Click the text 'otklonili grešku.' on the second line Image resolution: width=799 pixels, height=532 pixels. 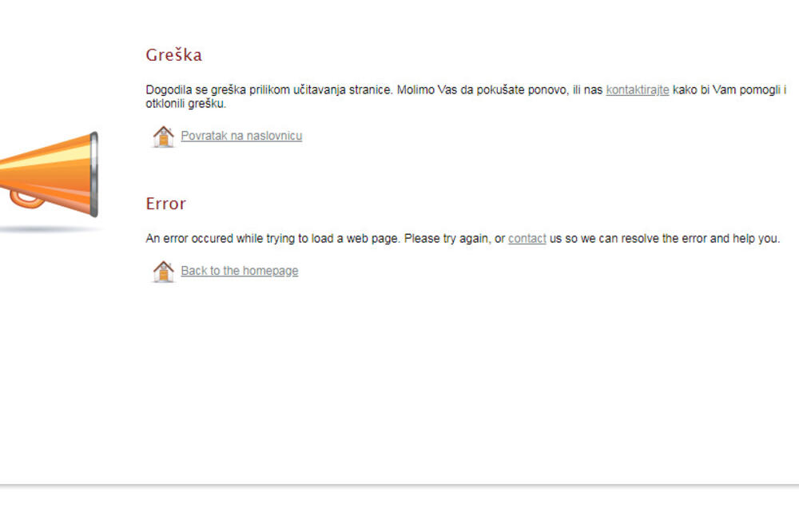(185, 104)
